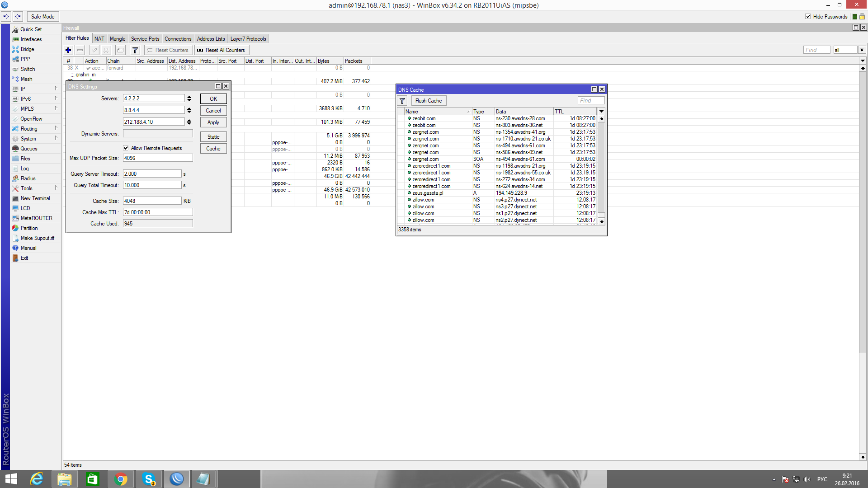The width and height of the screenshot is (868, 488).
Task: Open Google Chrome from taskbar
Action: click(x=121, y=479)
